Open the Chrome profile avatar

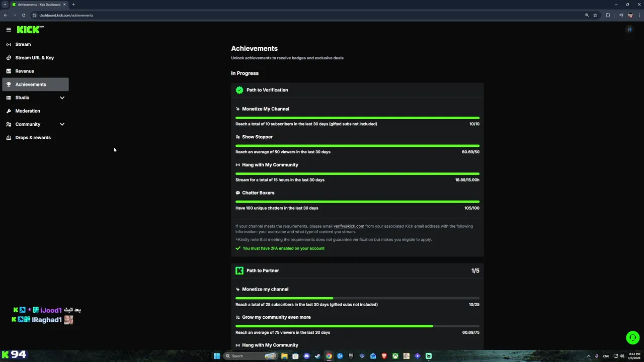(630, 15)
